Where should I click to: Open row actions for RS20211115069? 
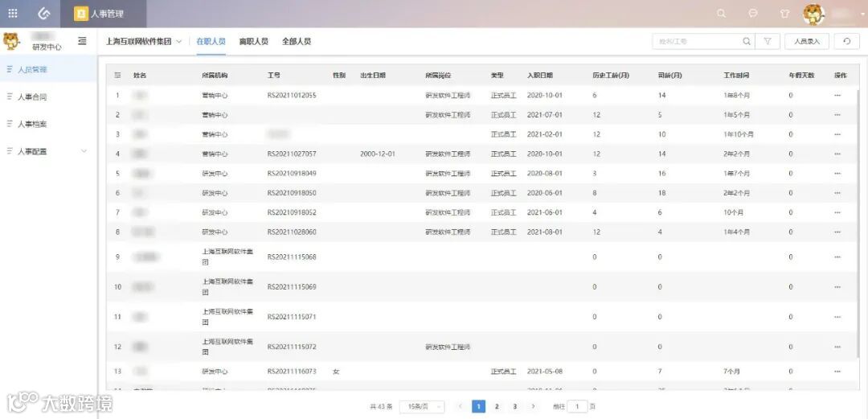tap(837, 286)
